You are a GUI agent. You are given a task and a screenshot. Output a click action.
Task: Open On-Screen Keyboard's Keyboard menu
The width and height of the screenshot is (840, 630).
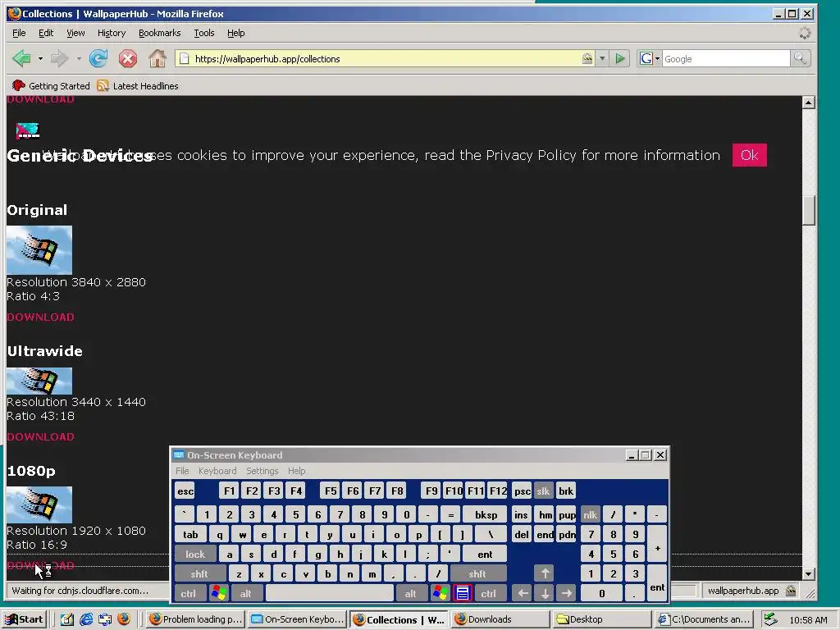[217, 470]
